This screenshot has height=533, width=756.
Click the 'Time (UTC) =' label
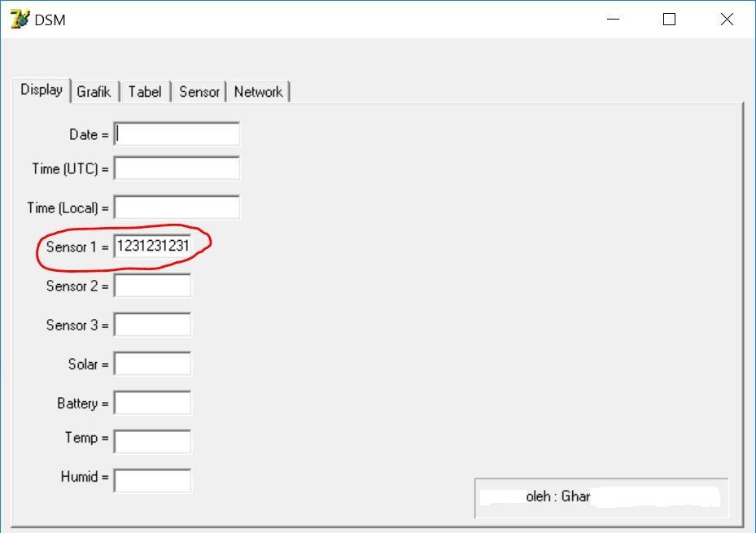coord(71,168)
